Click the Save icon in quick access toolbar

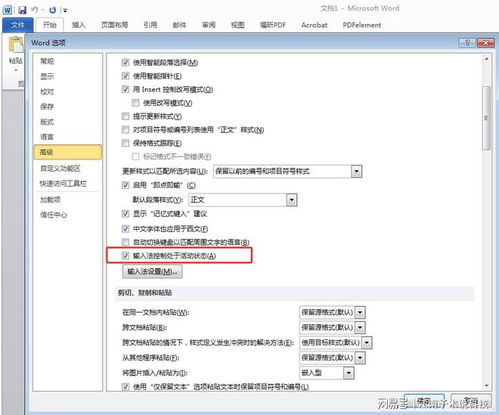[22, 10]
